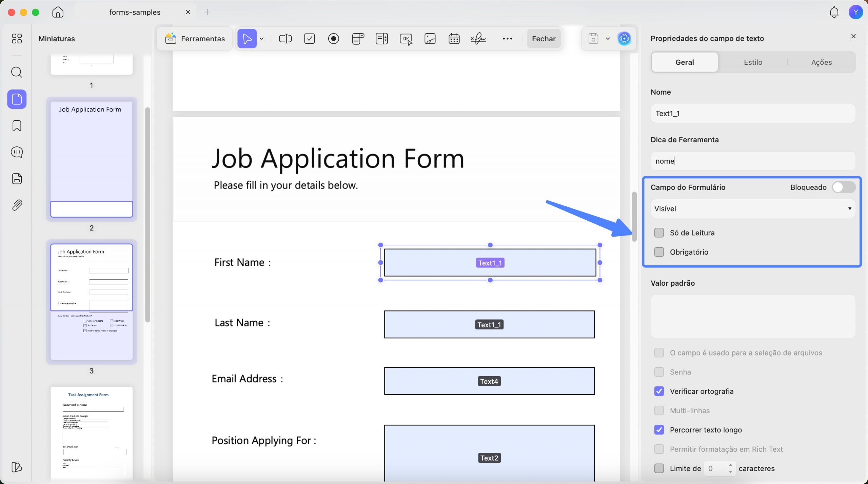Expand the save options dropdown arrow
The height and width of the screenshot is (484, 868).
pos(608,39)
